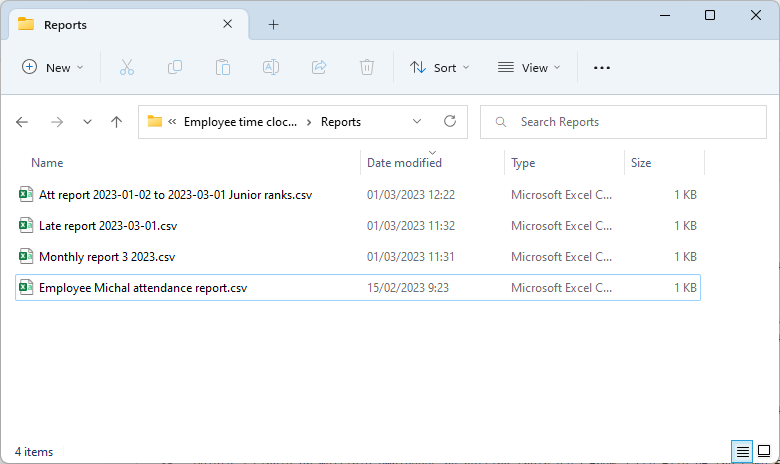This screenshot has height=464, width=780.
Task: Open the See more ellipsis menu
Action: [601, 68]
